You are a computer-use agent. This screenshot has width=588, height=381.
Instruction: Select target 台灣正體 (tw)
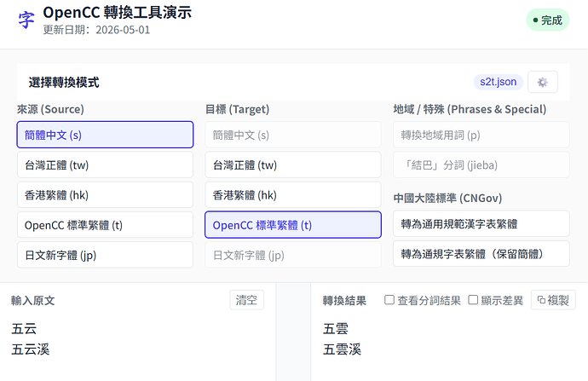tap(293, 165)
